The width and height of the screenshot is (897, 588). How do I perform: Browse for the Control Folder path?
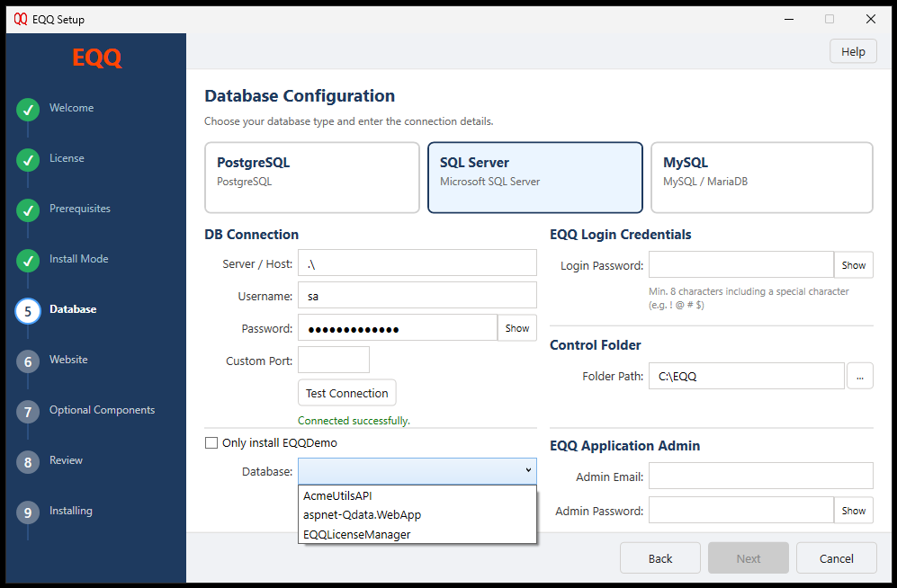[x=860, y=376]
